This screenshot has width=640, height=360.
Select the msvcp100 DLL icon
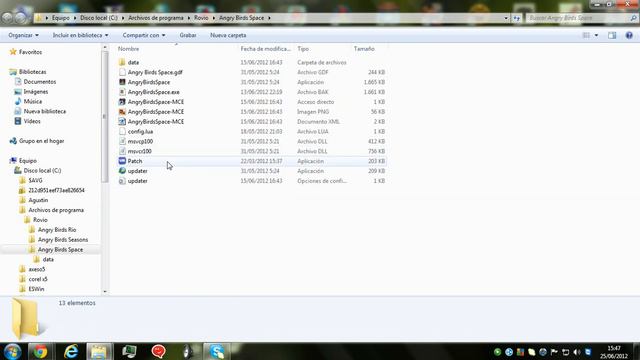tap(122, 141)
